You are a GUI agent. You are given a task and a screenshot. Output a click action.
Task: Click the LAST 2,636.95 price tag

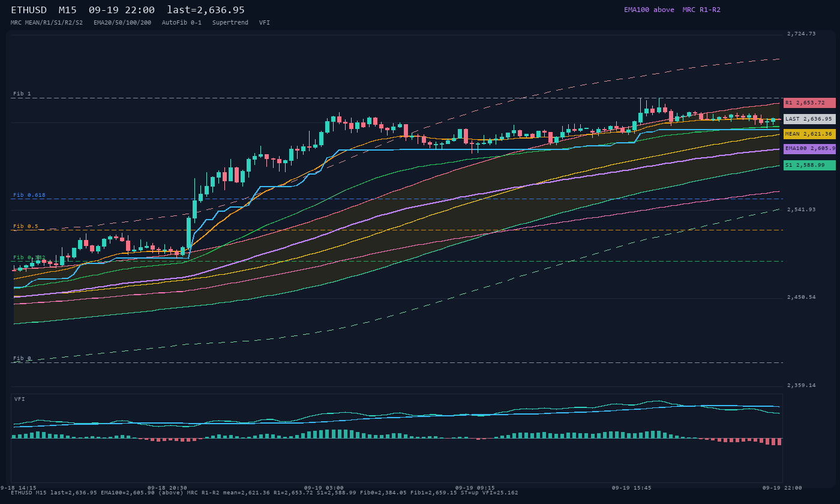(809, 119)
